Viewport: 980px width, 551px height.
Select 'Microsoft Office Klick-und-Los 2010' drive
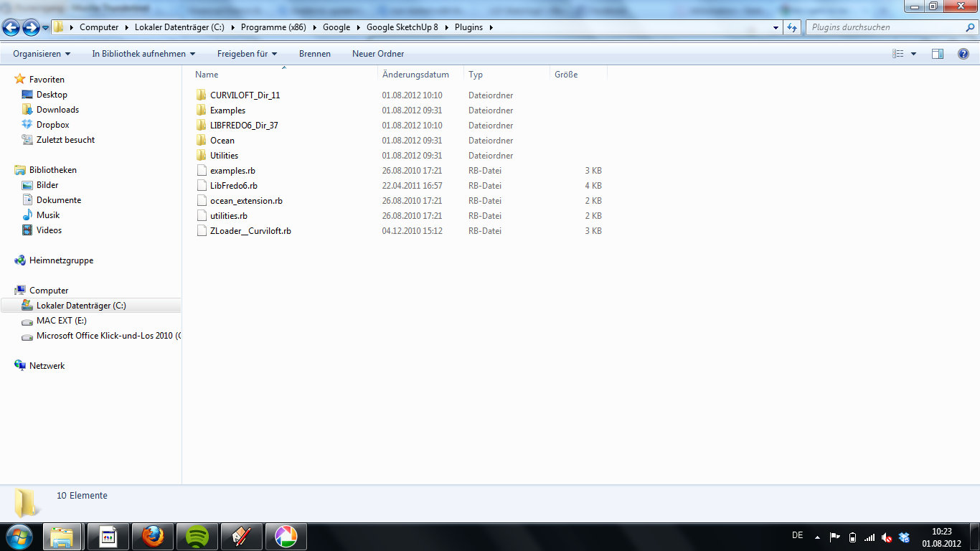(x=108, y=336)
